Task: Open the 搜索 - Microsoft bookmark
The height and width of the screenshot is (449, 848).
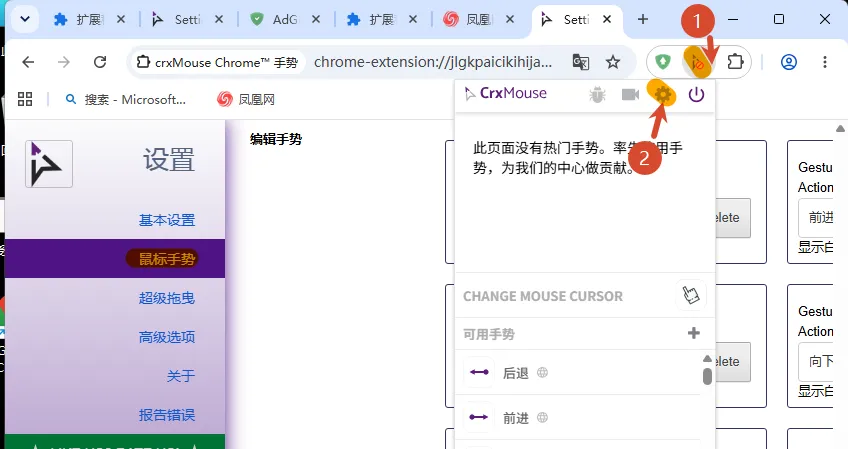Action: [x=125, y=99]
